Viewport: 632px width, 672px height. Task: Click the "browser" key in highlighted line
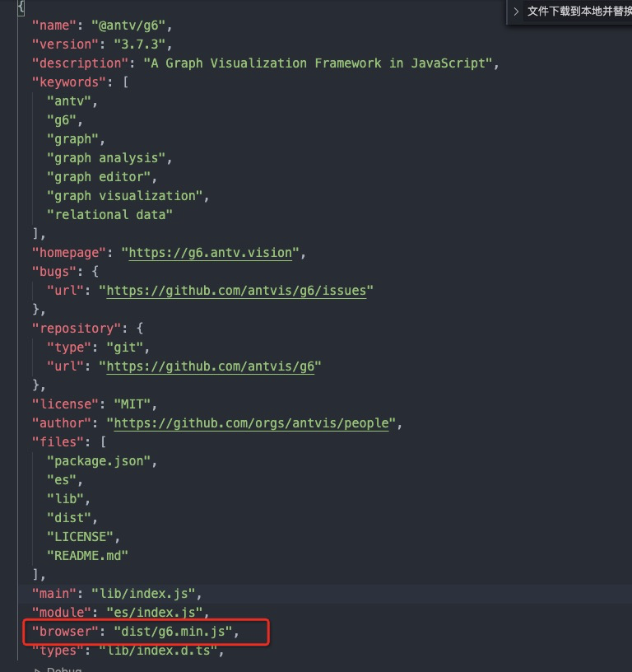pos(66,632)
